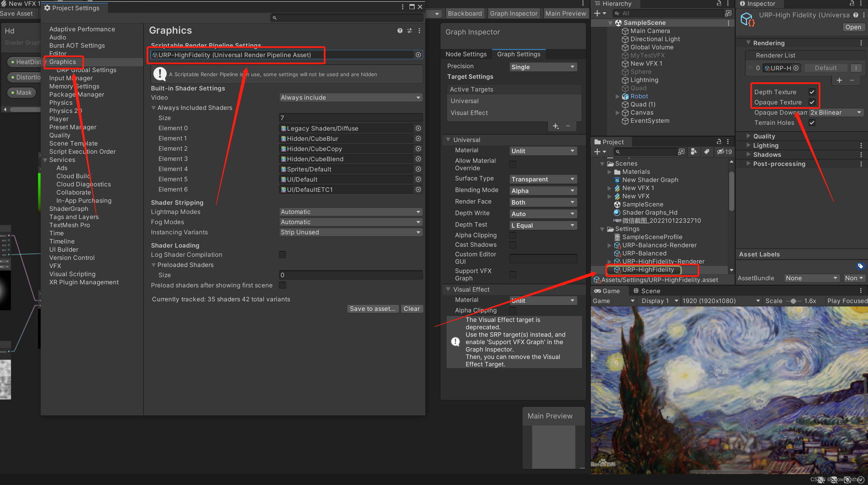Enable Log Shader Compilation checkbox
The height and width of the screenshot is (485, 868).
point(282,255)
